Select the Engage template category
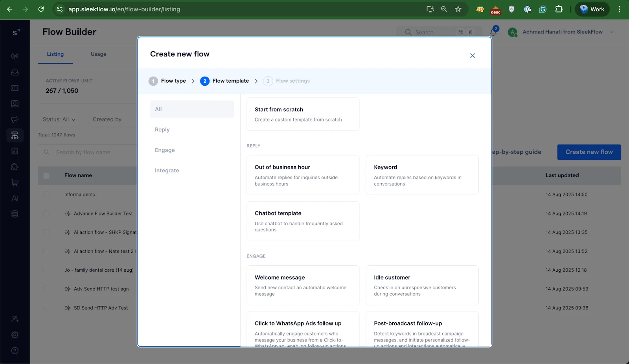This screenshot has height=364, width=629. [192, 150]
